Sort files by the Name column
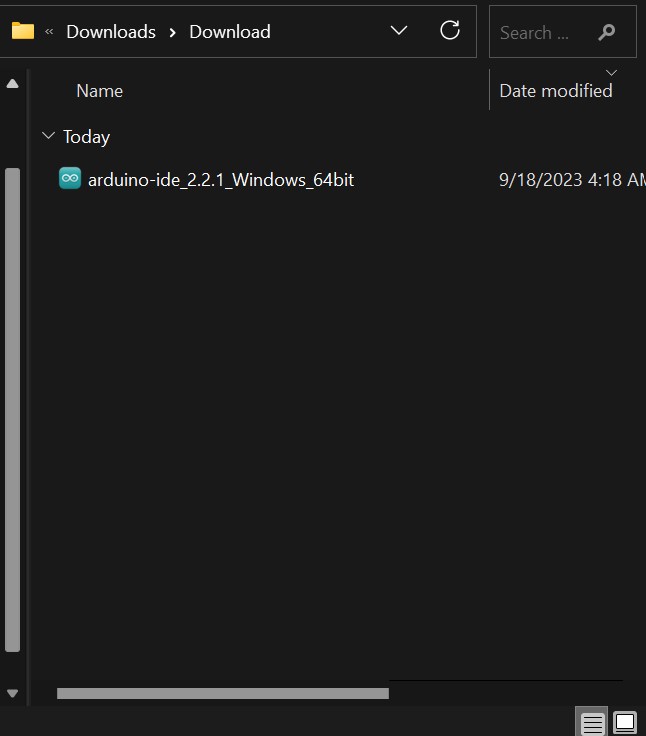This screenshot has width=646, height=736. click(100, 90)
